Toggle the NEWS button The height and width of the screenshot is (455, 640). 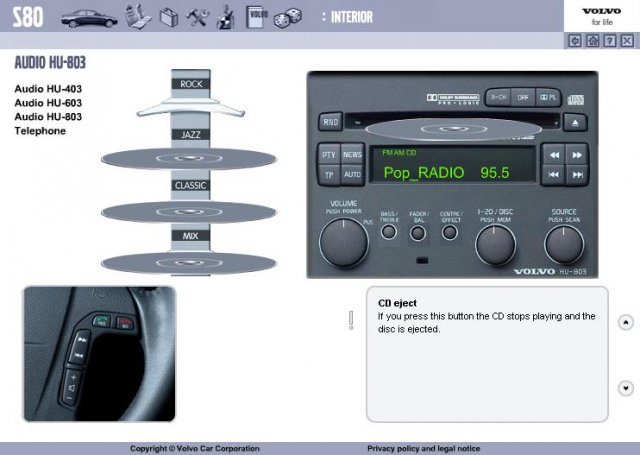coord(352,154)
